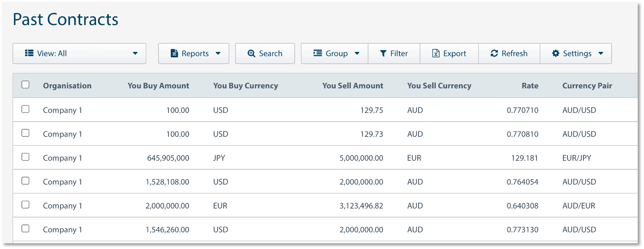
Task: Tick the select-all checkbox in the table header
Action: tap(26, 85)
